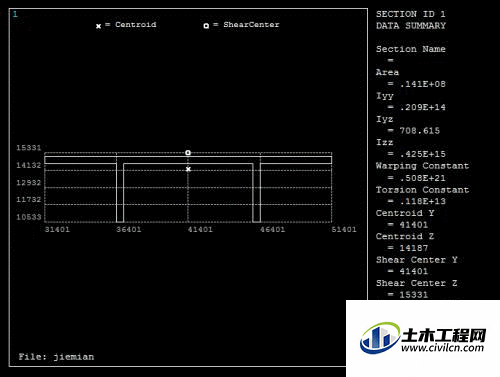Click the '46401' horizontal axis label
Viewport: 500px width, 377px height.
tap(272, 229)
